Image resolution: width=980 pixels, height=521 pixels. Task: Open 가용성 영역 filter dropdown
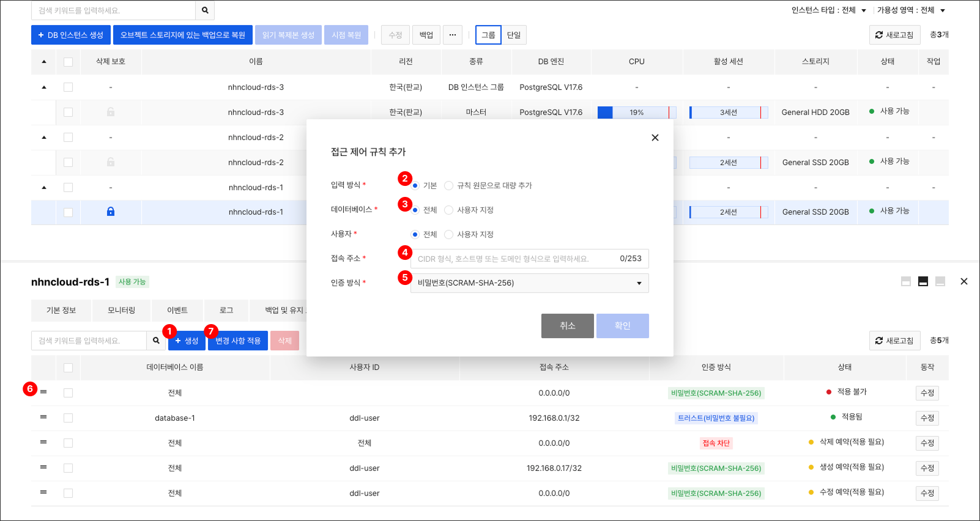point(911,10)
